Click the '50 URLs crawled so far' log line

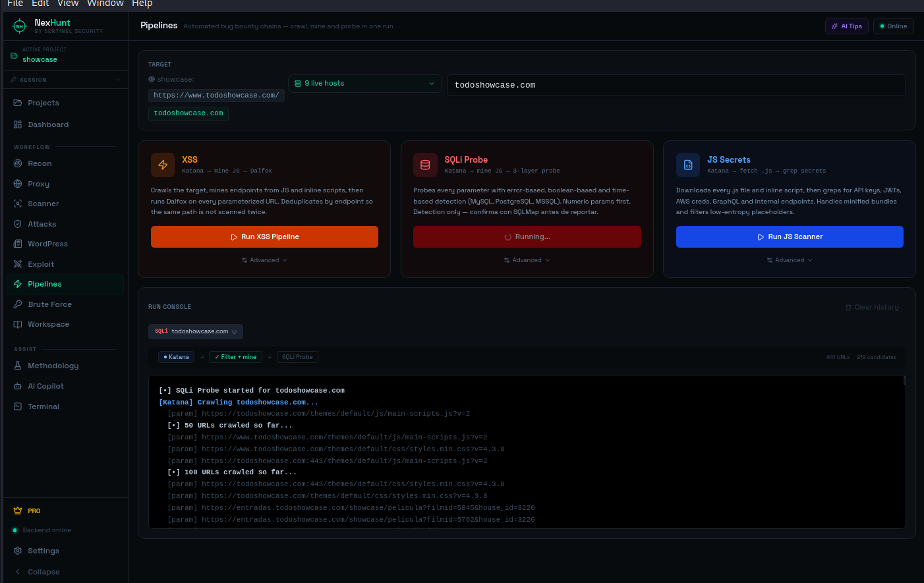click(x=230, y=426)
